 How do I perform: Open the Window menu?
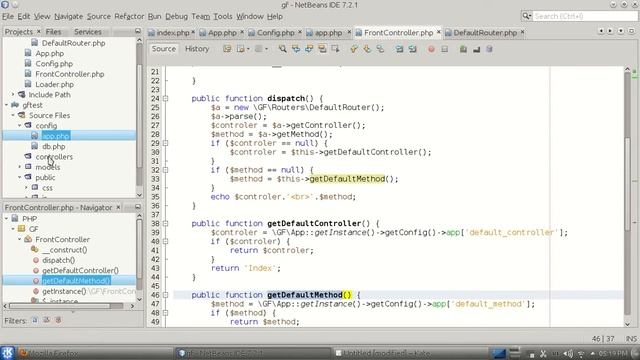250,16
